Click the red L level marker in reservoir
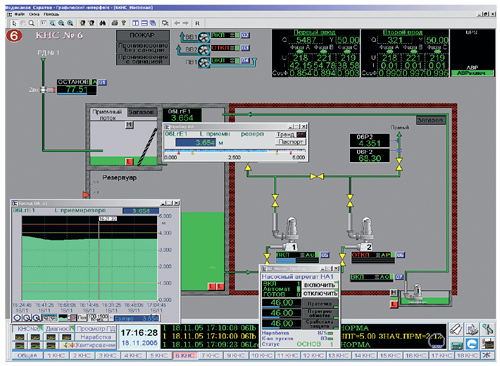The image size is (500, 366). (129, 161)
